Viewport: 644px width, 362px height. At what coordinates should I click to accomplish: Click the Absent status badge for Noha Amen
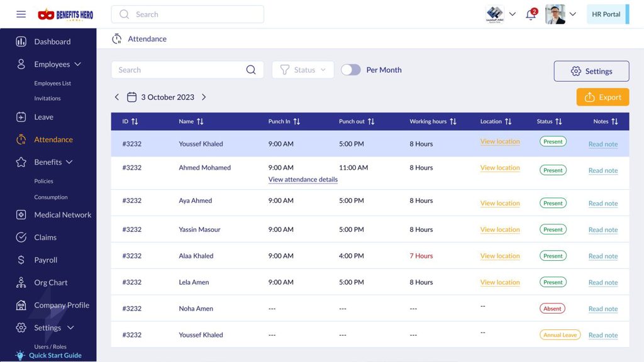(x=552, y=309)
